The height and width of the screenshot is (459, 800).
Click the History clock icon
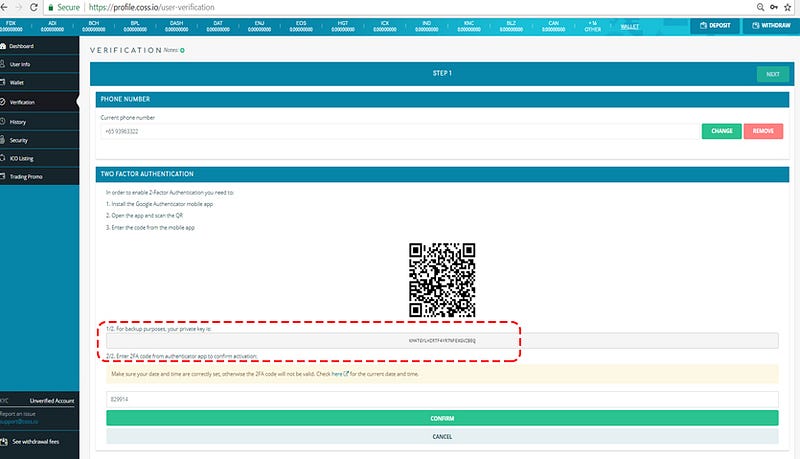(3, 121)
